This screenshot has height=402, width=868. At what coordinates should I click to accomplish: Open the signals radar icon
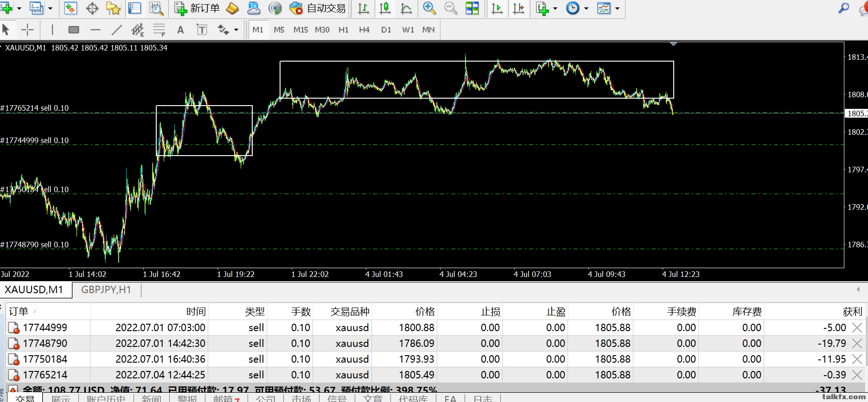(275, 8)
